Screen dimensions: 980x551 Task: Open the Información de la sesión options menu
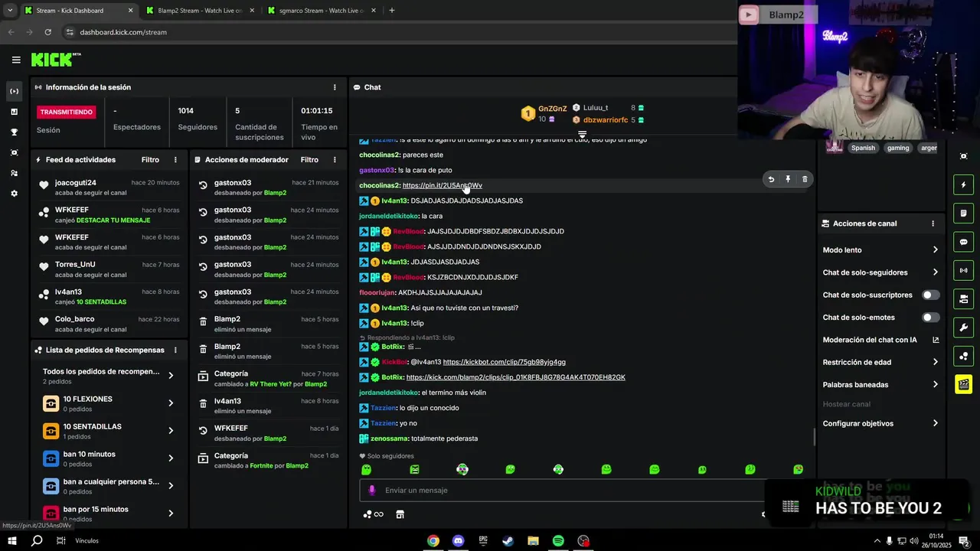point(335,87)
